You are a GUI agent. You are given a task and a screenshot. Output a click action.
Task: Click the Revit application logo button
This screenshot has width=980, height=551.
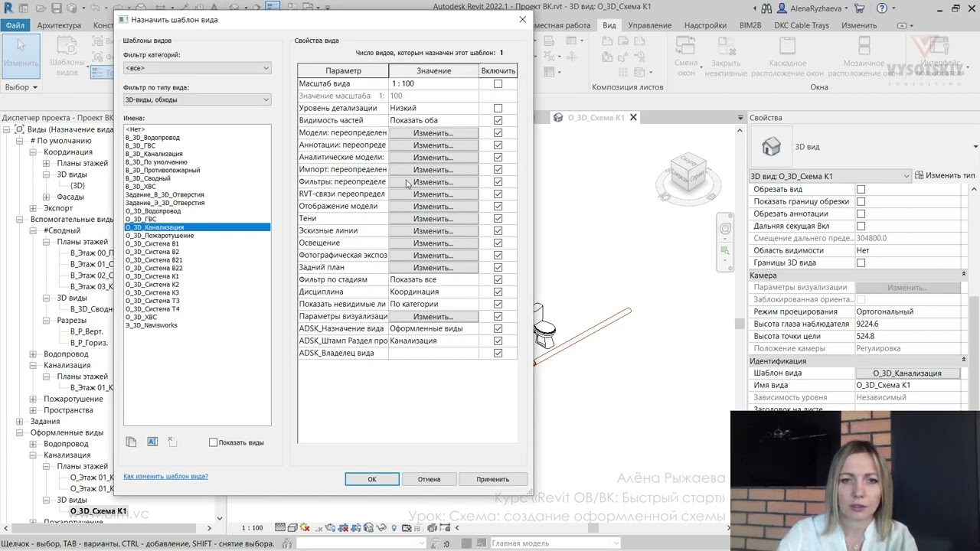point(8,8)
